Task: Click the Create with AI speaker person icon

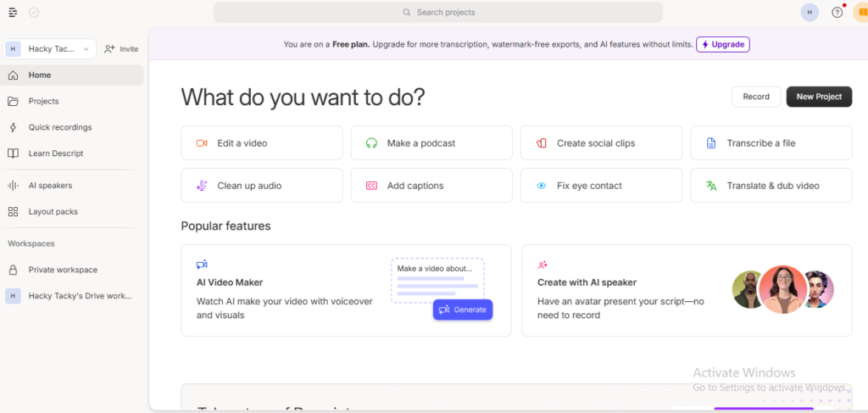Action: 542,265
